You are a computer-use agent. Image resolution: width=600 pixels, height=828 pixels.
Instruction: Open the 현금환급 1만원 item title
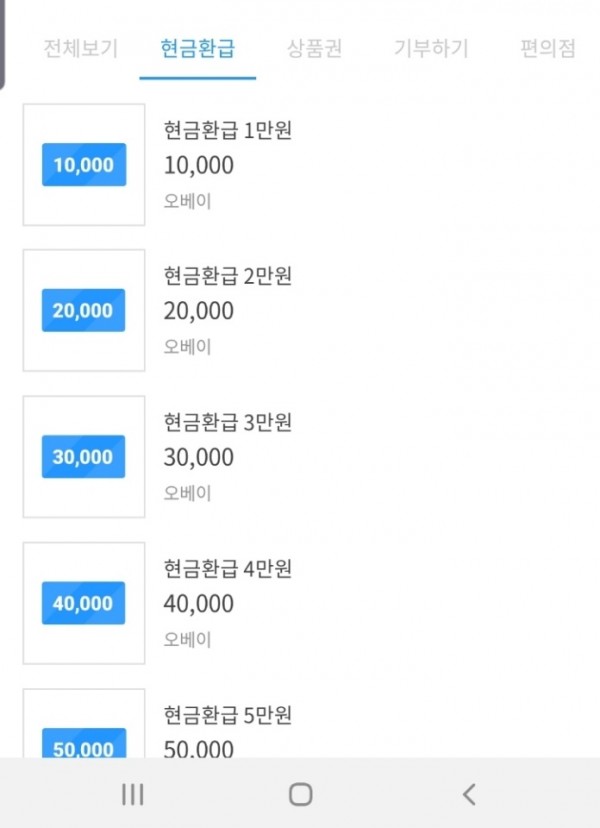tap(228, 130)
